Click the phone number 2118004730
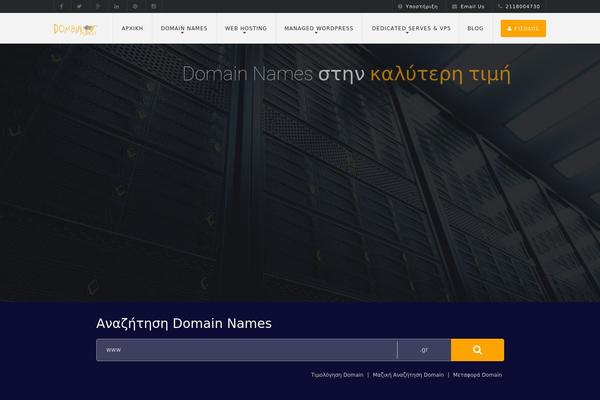This screenshot has height=400, width=600. point(519,7)
